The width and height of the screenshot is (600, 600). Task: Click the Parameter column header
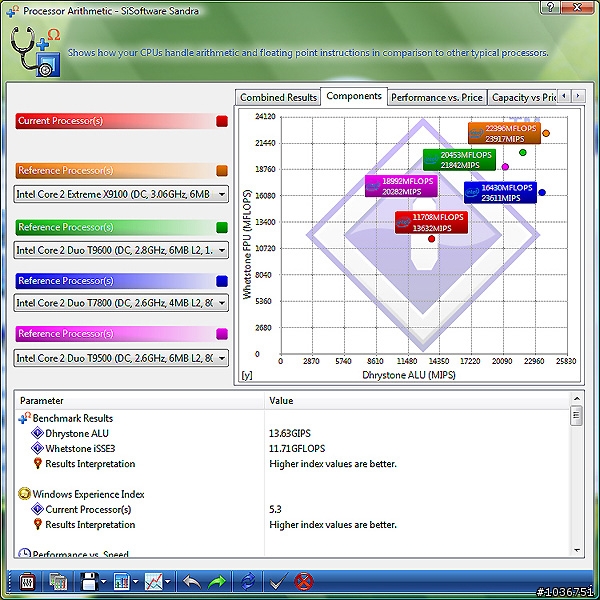(139, 401)
